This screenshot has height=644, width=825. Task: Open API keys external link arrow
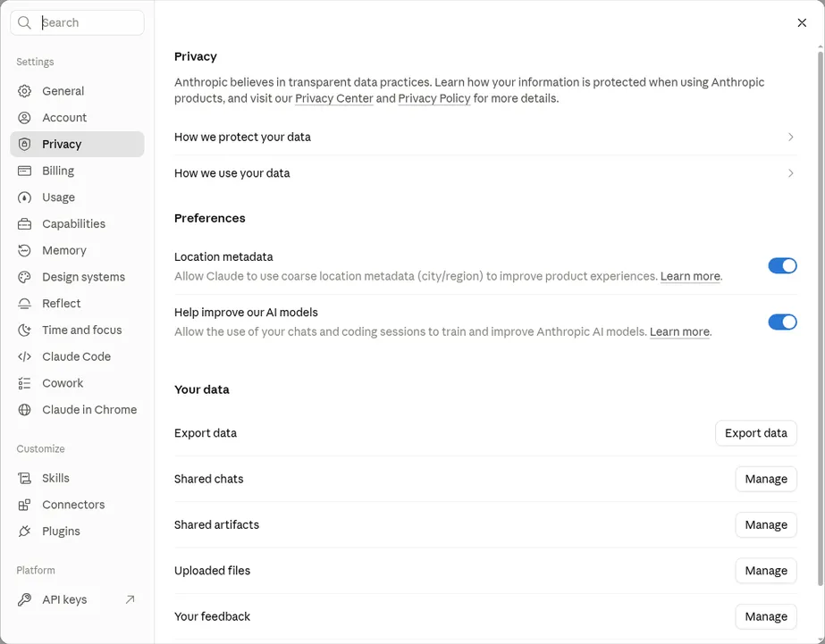pyautogui.click(x=130, y=600)
